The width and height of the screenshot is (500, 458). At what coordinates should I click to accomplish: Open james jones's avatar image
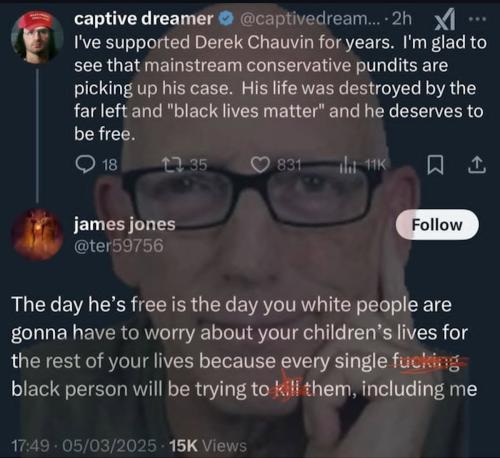(x=37, y=234)
